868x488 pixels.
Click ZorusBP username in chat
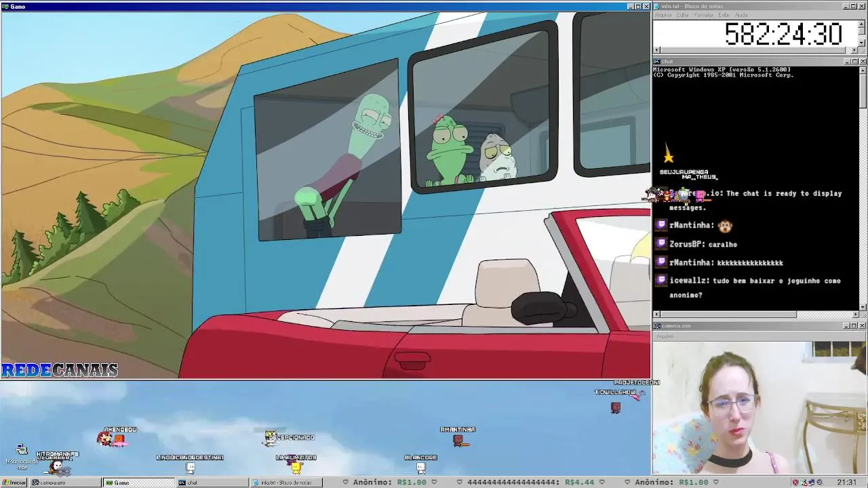click(x=687, y=244)
